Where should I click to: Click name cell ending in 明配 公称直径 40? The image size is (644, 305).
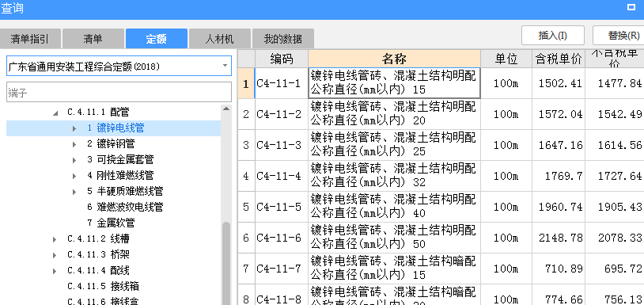(x=394, y=207)
